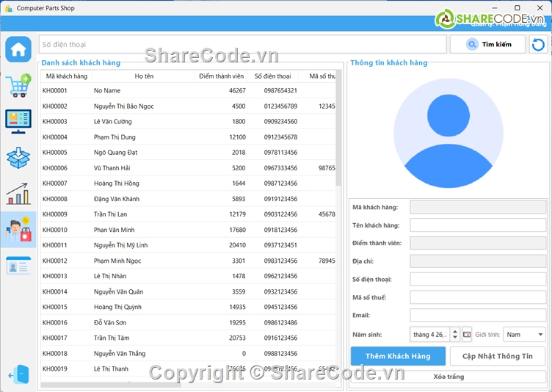The width and height of the screenshot is (552, 392).
Task: Click the Tìm kiếm search button
Action: coord(487,44)
